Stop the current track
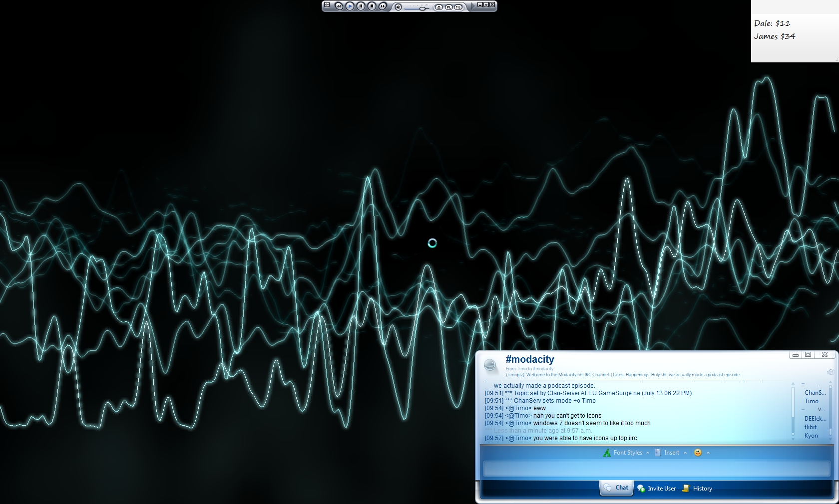Screen dimensions: 839x504 pyautogui.click(x=372, y=6)
